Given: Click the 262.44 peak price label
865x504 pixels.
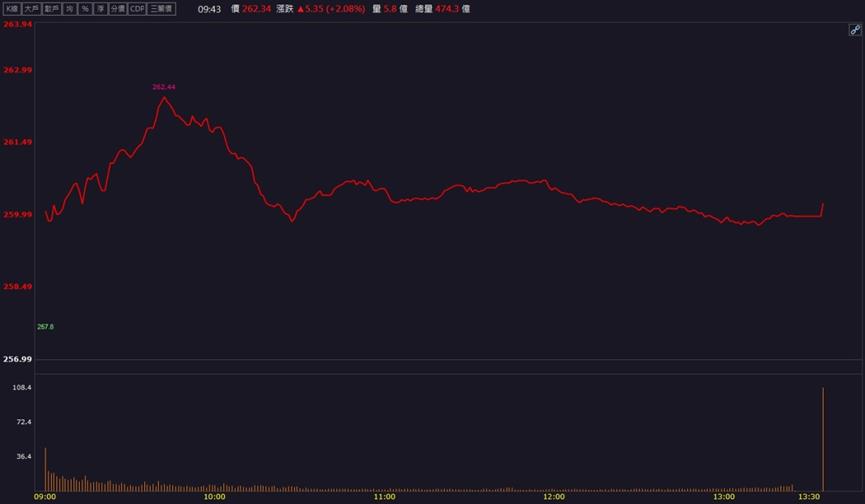Looking at the screenshot, I should [x=164, y=87].
